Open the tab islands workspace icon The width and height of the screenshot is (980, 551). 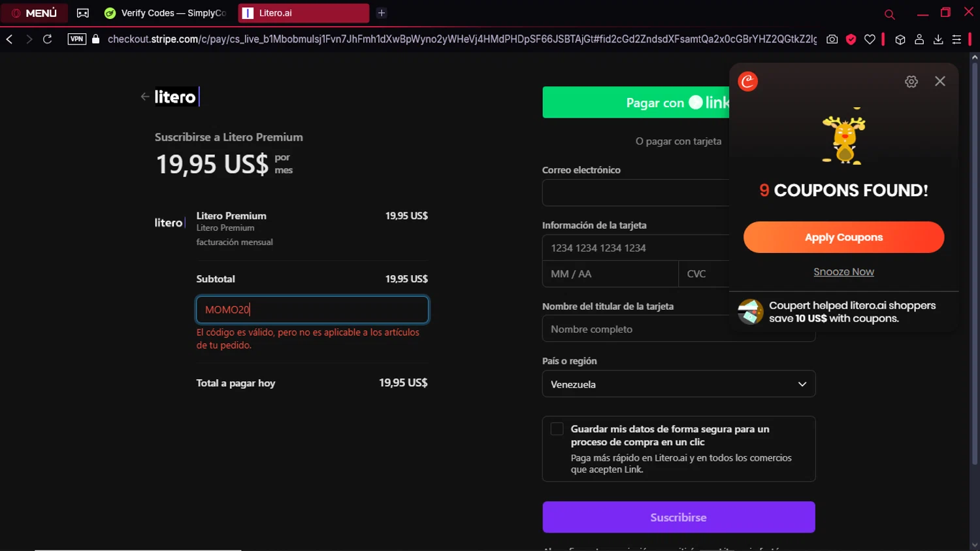83,13
